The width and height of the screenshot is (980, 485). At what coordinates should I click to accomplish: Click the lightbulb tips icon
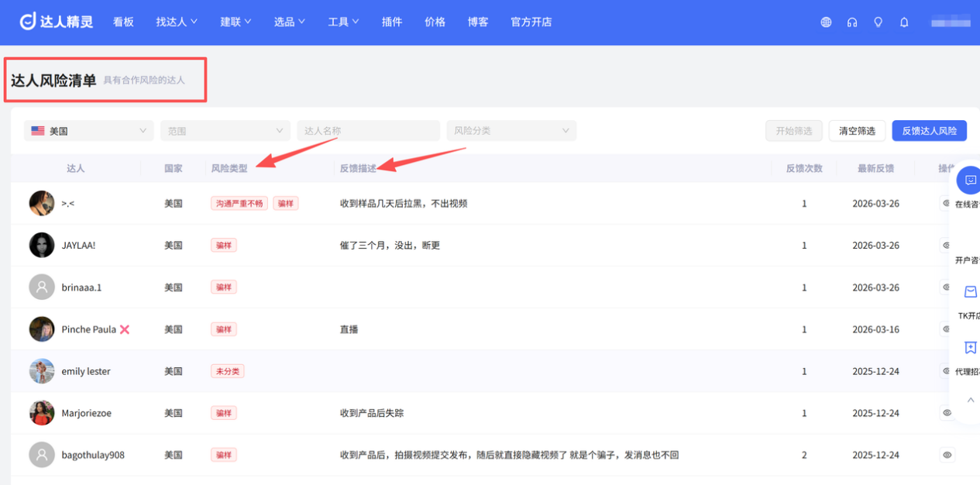[x=878, y=22]
